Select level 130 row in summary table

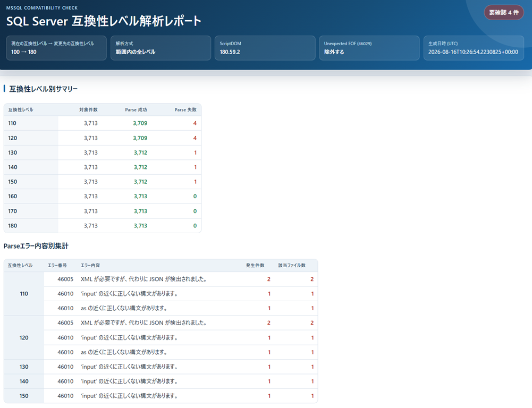(x=103, y=152)
